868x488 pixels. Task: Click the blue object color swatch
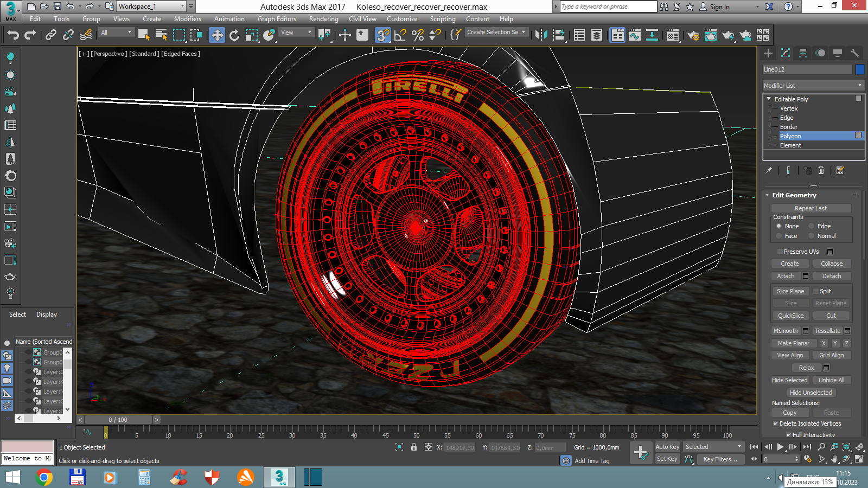(860, 69)
